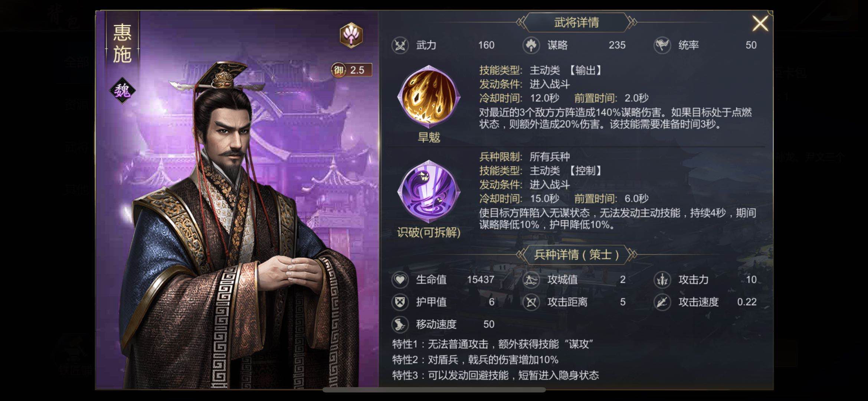The width and height of the screenshot is (868, 401).
Task: Click the 统率 stat icon
Action: click(662, 45)
